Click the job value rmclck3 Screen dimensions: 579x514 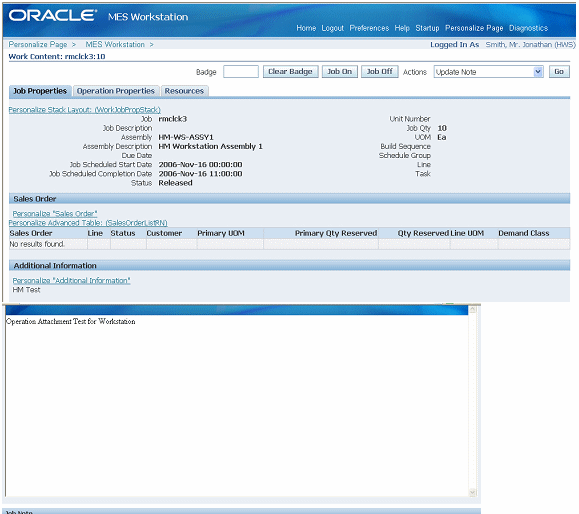point(173,119)
